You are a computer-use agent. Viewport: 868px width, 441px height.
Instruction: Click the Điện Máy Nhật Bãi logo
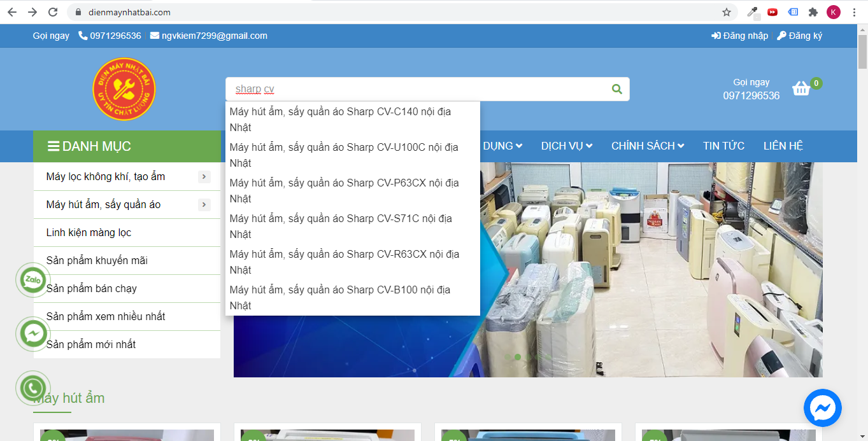click(x=124, y=89)
